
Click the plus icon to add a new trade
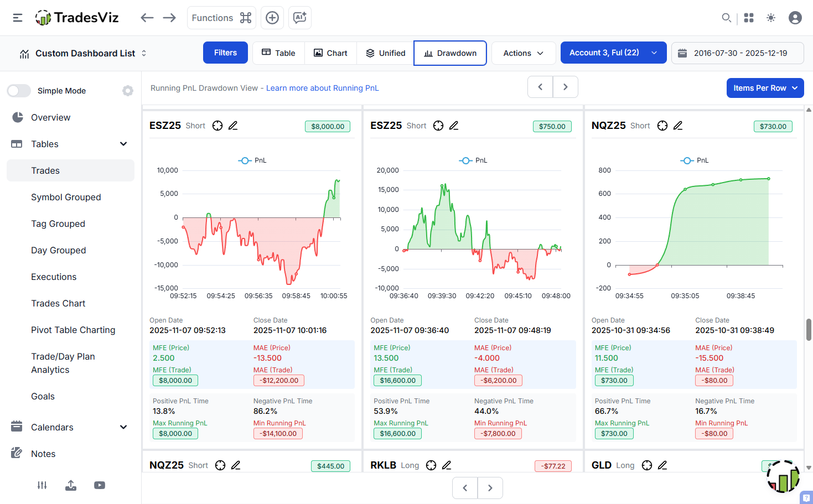pos(272,17)
